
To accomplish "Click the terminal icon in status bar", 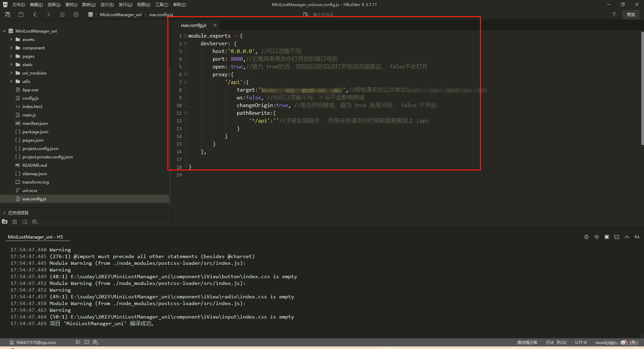I will [87, 342].
